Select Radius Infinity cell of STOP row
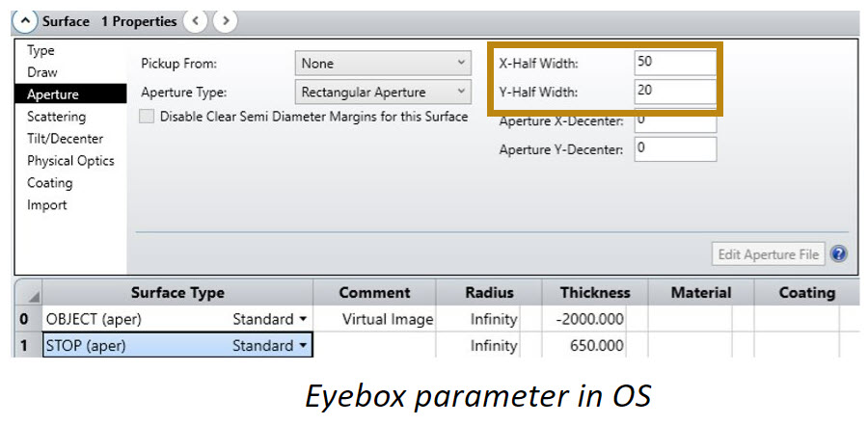 [478, 346]
